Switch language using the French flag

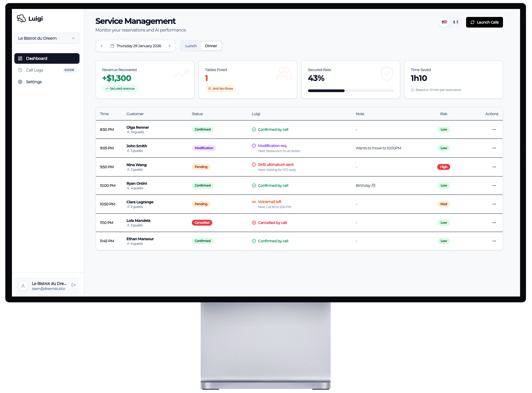(x=456, y=22)
